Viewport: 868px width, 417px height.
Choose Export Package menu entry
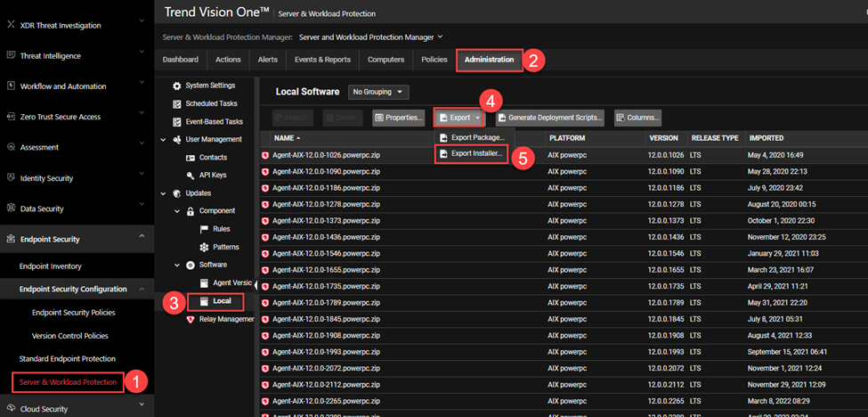tap(474, 137)
